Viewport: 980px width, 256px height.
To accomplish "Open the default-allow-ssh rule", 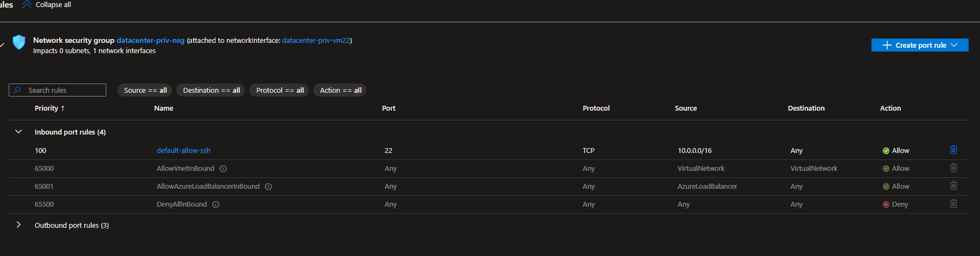I will pyautogui.click(x=183, y=150).
